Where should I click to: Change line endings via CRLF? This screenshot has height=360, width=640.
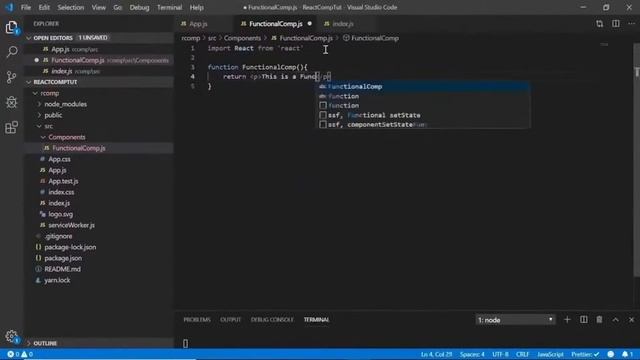point(522,354)
